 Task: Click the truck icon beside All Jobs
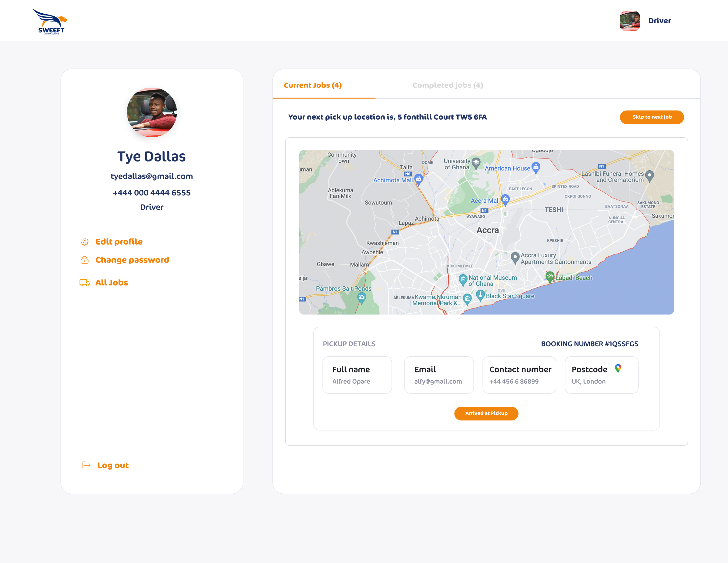click(x=85, y=283)
